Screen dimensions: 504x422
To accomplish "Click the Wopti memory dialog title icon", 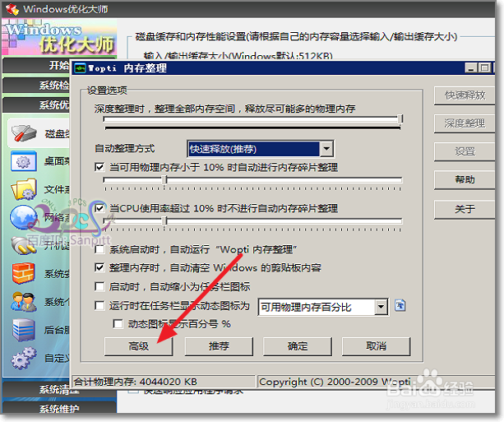I will (80, 68).
